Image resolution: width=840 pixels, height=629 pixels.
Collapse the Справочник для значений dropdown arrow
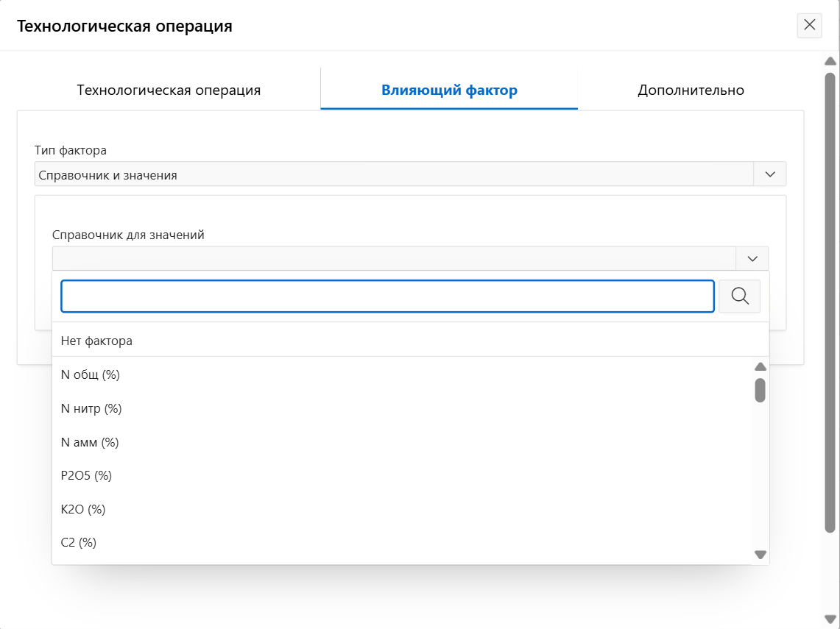pyautogui.click(x=752, y=259)
